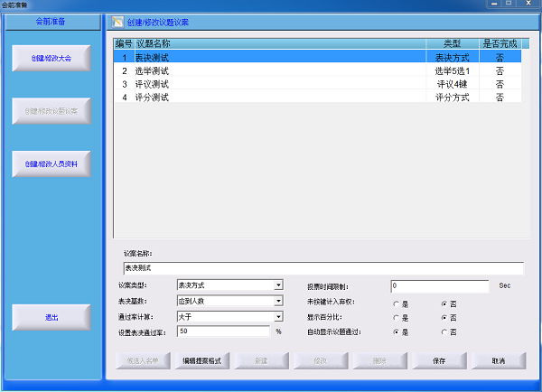Select the 评分测试 row in list
The width and height of the screenshot is (542, 392).
point(271,97)
